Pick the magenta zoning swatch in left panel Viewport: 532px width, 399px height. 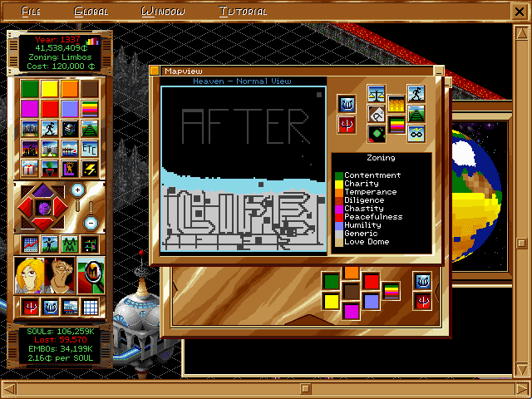pos(30,109)
